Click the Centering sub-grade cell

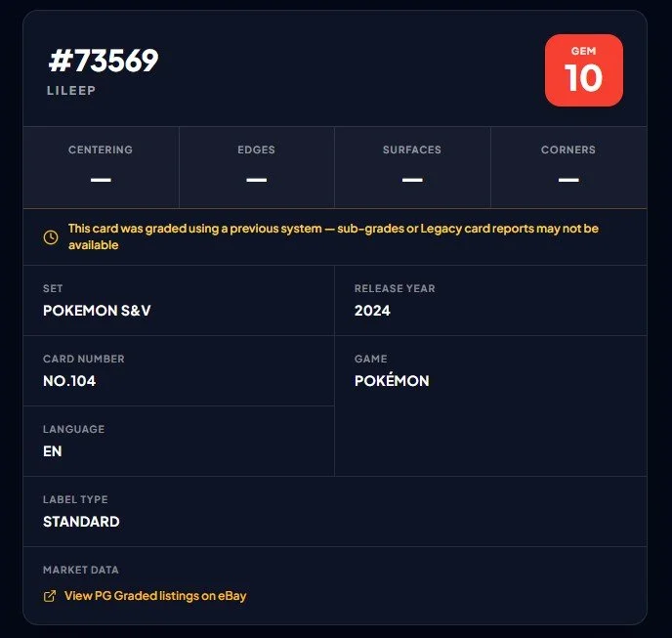point(101,167)
